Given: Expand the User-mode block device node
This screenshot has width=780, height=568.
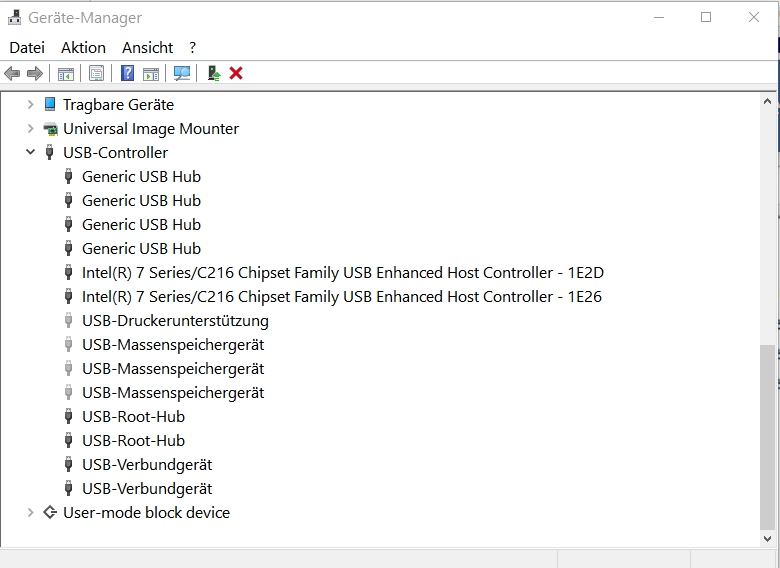Looking at the screenshot, I should pos(30,513).
